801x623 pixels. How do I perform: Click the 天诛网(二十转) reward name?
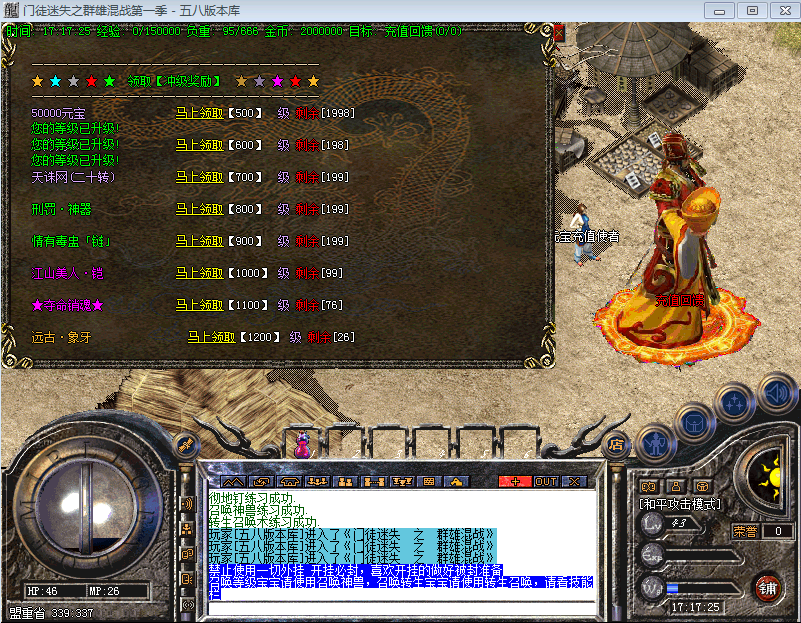pyautogui.click(x=73, y=177)
